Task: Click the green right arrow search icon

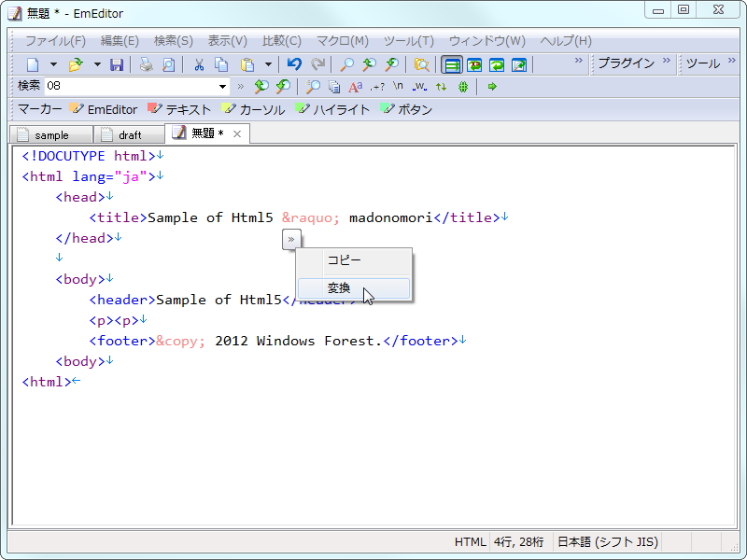Action: (493, 87)
